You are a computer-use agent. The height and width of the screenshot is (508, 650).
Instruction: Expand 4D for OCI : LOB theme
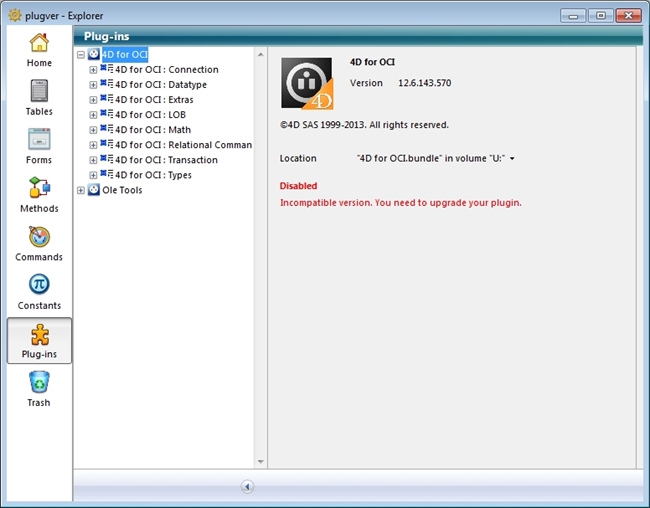[x=93, y=115]
